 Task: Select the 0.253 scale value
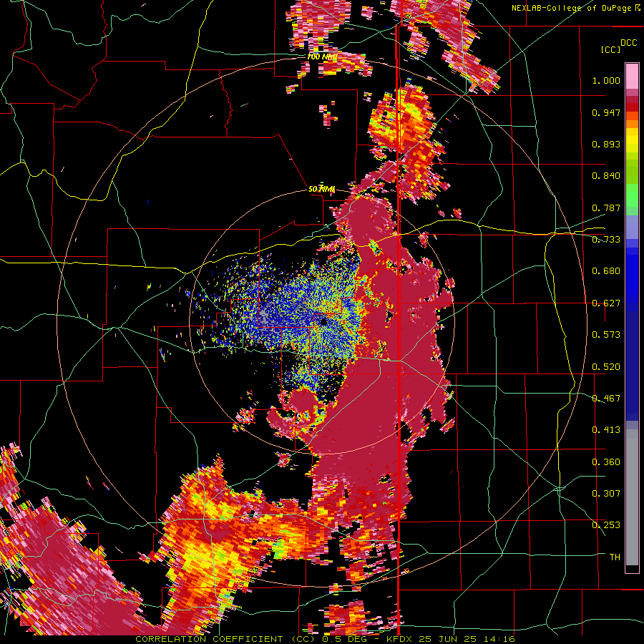click(606, 525)
